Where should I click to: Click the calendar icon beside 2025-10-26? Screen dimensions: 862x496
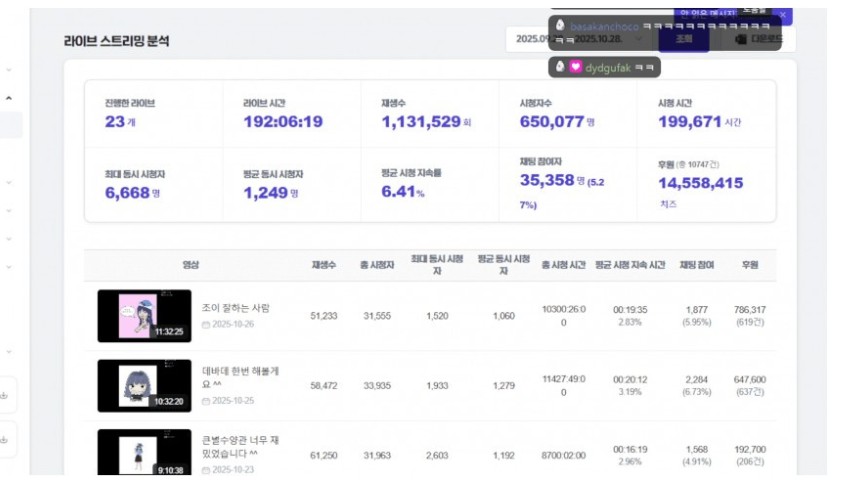206,325
